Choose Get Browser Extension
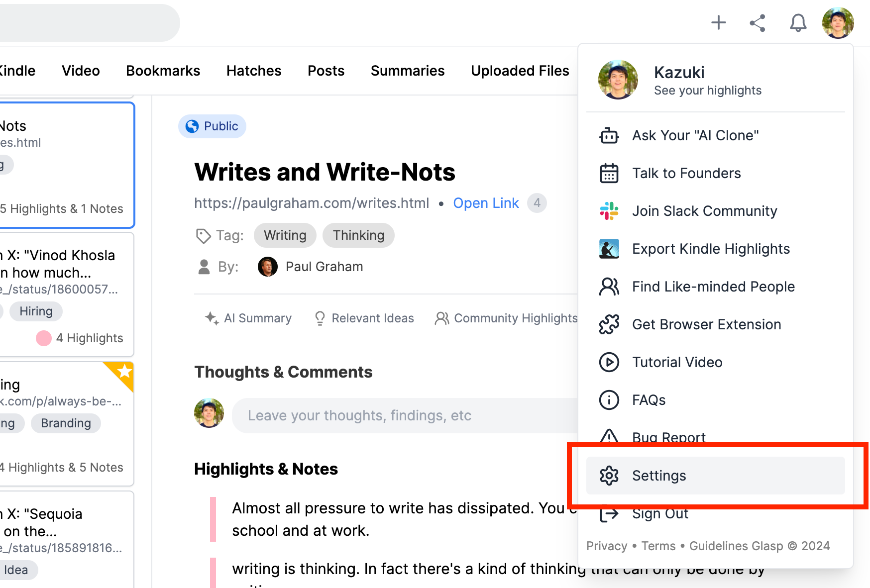870x588 pixels. click(715, 324)
